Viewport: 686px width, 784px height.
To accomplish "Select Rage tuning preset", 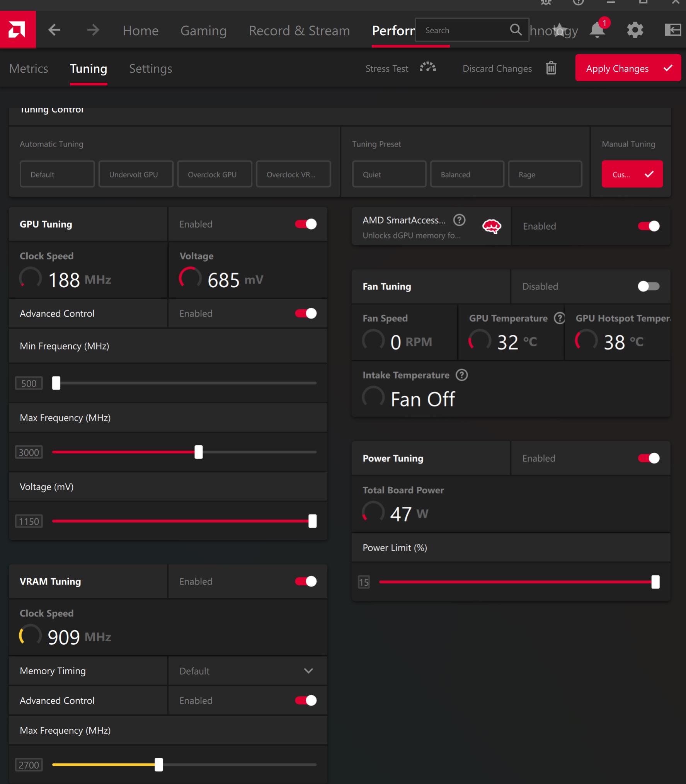I will 545,174.
